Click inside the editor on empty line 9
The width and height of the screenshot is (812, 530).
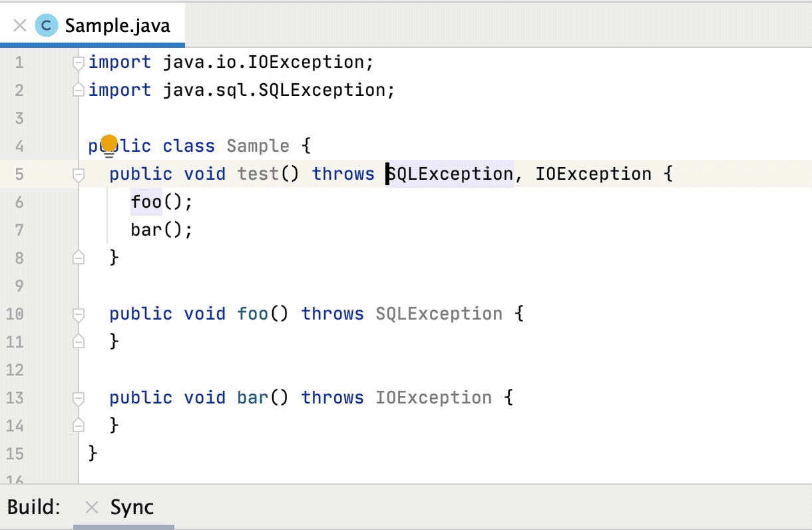[x=200, y=285]
